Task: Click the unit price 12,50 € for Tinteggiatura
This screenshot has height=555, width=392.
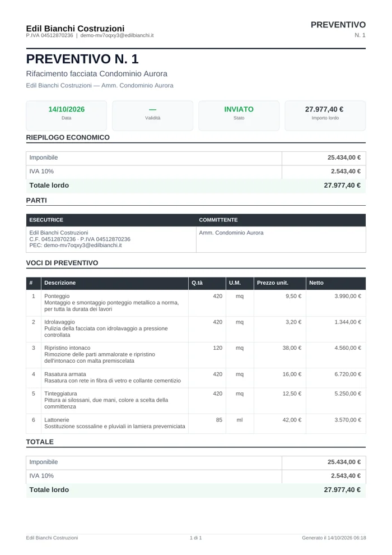Action: coord(292,394)
